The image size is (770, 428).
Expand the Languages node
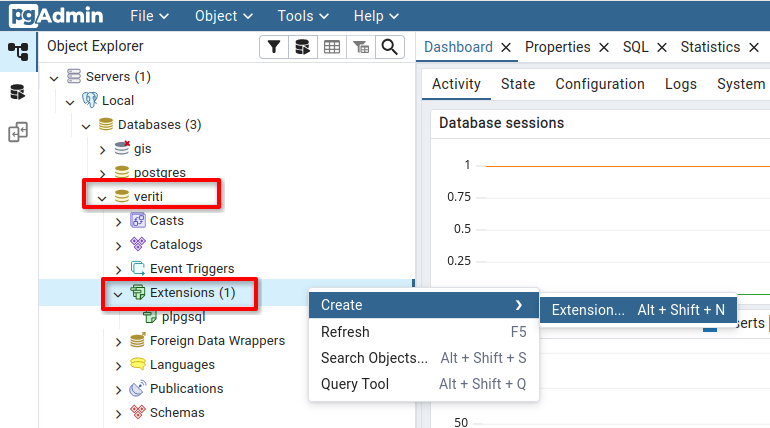point(118,366)
